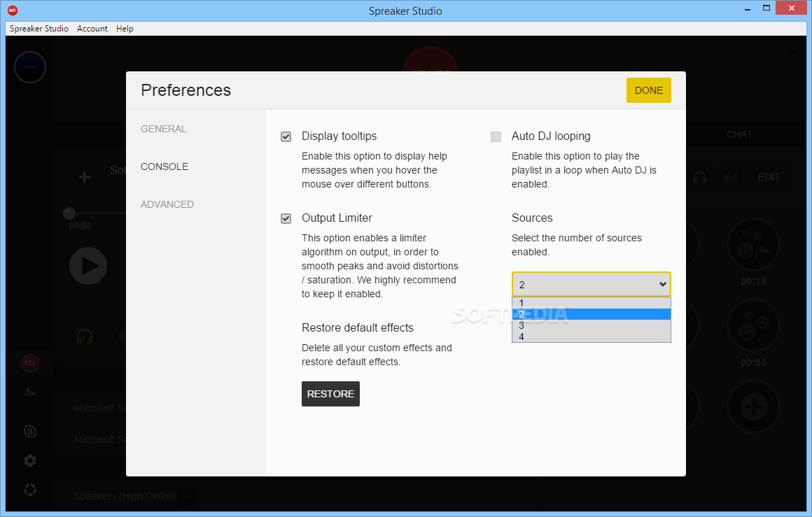This screenshot has height=517, width=812.
Task: Click the profile avatar circle
Action: tap(30, 67)
